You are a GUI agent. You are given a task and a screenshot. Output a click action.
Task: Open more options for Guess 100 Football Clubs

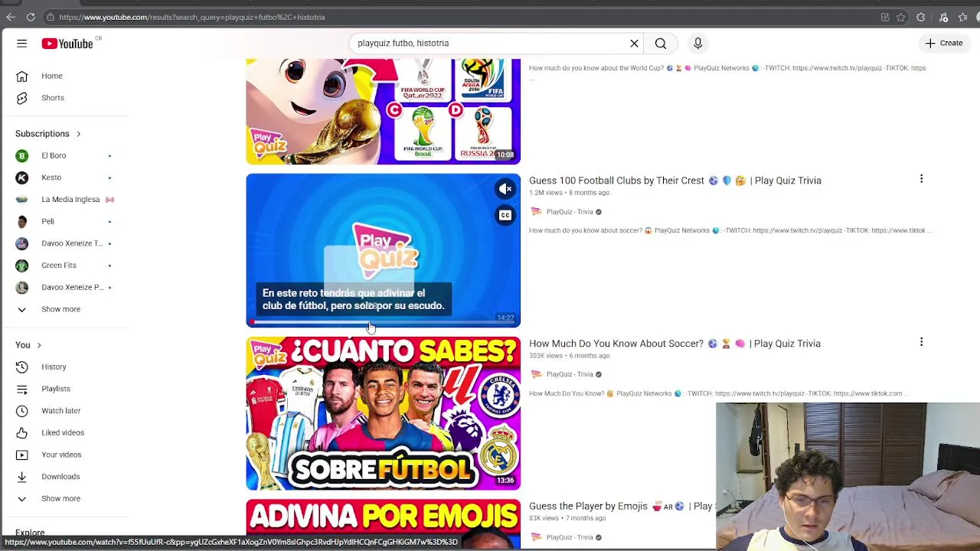(x=921, y=179)
